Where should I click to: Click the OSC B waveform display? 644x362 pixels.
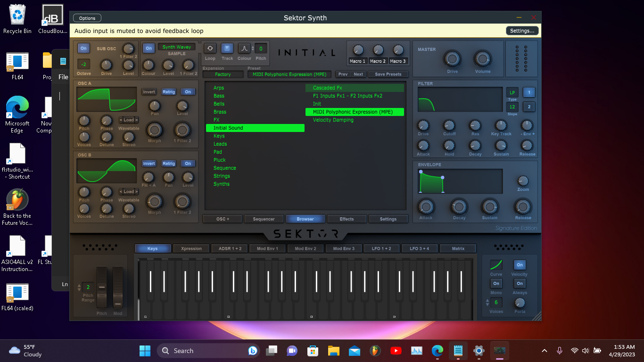pyautogui.click(x=107, y=171)
